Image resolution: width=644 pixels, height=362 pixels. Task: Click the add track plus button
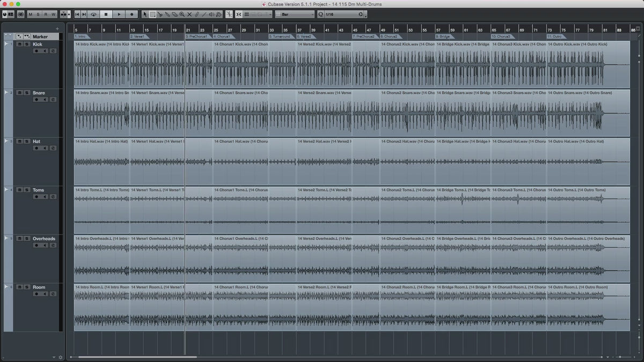point(57,29)
